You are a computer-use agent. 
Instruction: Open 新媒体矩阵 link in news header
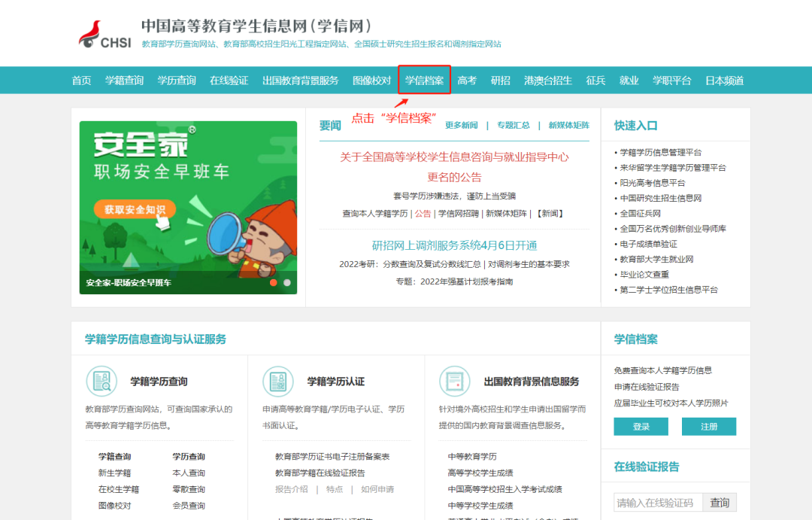point(568,125)
